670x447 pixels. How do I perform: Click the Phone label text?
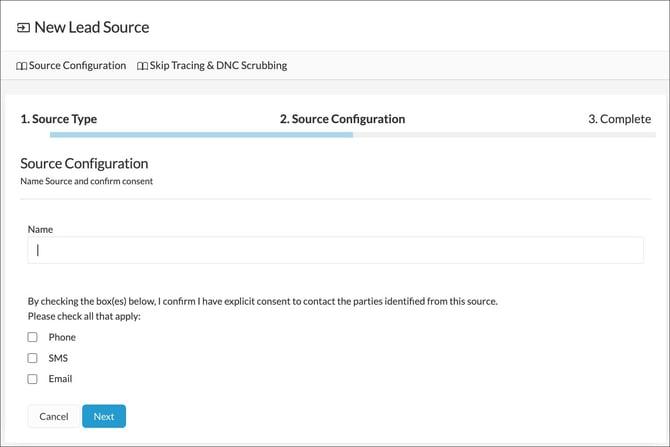coord(62,337)
